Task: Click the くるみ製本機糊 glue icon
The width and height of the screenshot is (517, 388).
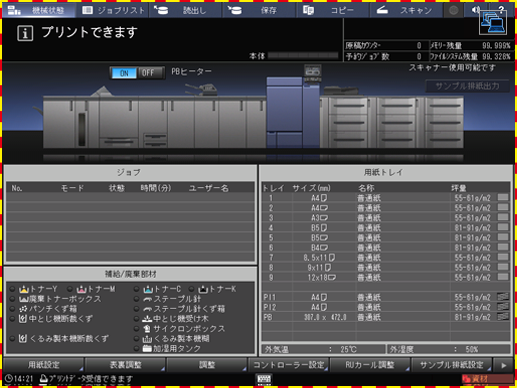Action: click(147, 339)
